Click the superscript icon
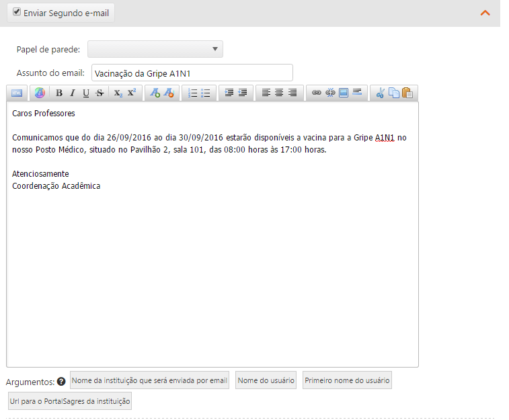This screenshot has width=509, height=420. (x=132, y=93)
